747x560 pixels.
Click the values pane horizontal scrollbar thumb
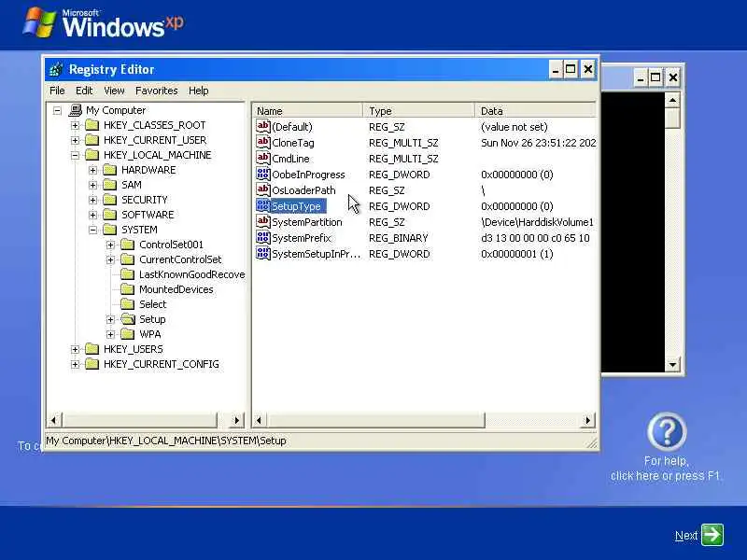point(375,420)
